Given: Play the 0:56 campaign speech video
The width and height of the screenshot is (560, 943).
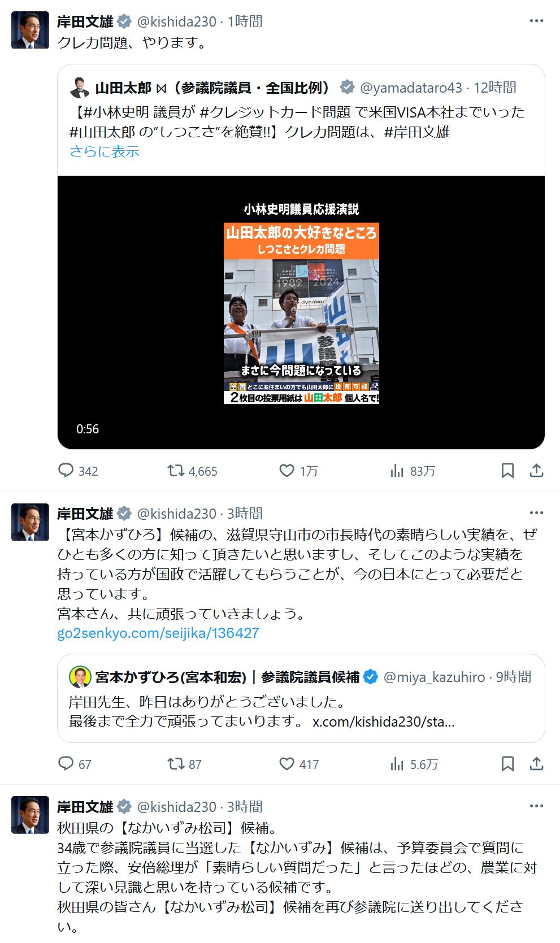Looking at the screenshot, I should [301, 312].
